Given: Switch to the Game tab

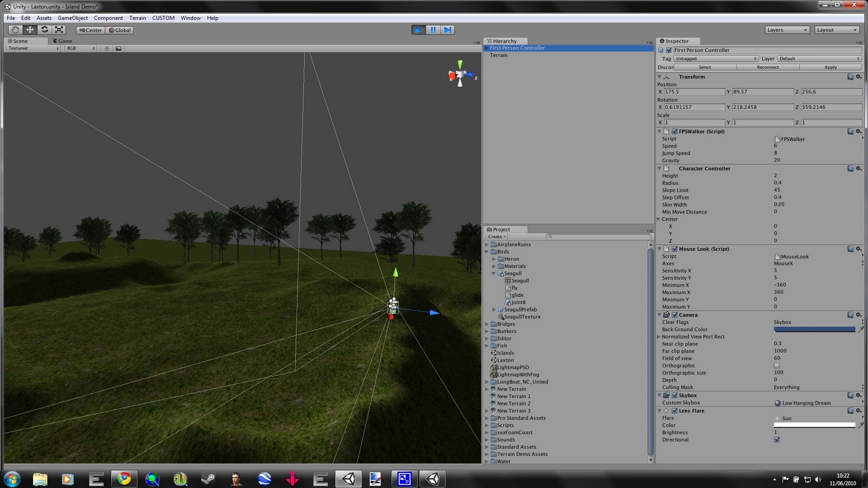Looking at the screenshot, I should (62, 41).
